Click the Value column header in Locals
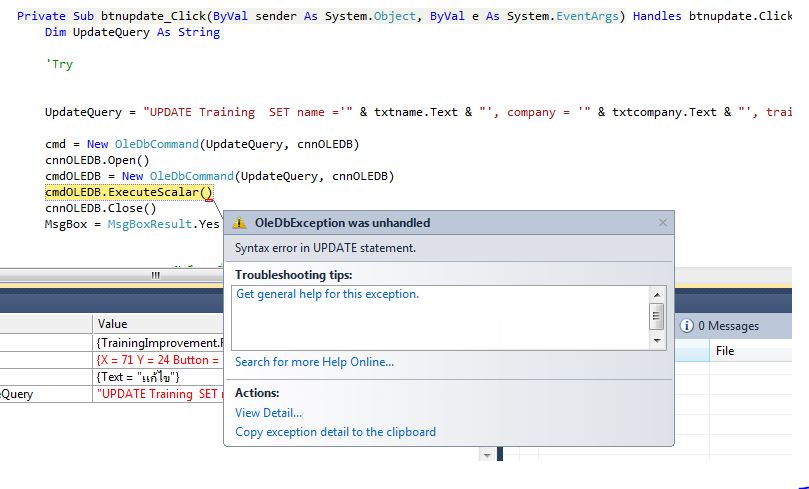The width and height of the screenshot is (809, 489). 113,324
